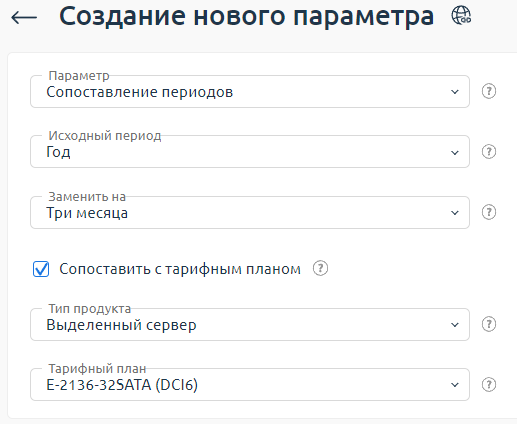Image resolution: width=517 pixels, height=424 pixels.
Task: Show help for Сопоставить с тарифным планом
Action: pyautogui.click(x=320, y=268)
